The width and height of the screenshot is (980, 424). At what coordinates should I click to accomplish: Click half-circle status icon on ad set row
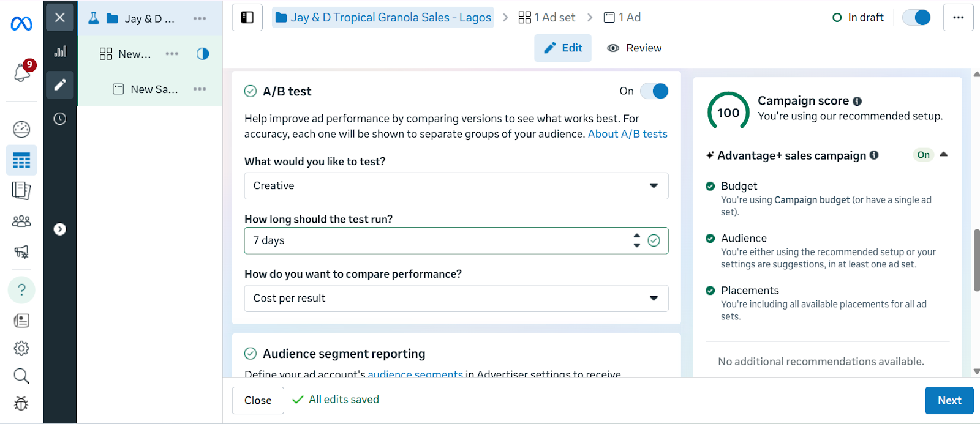coord(203,54)
